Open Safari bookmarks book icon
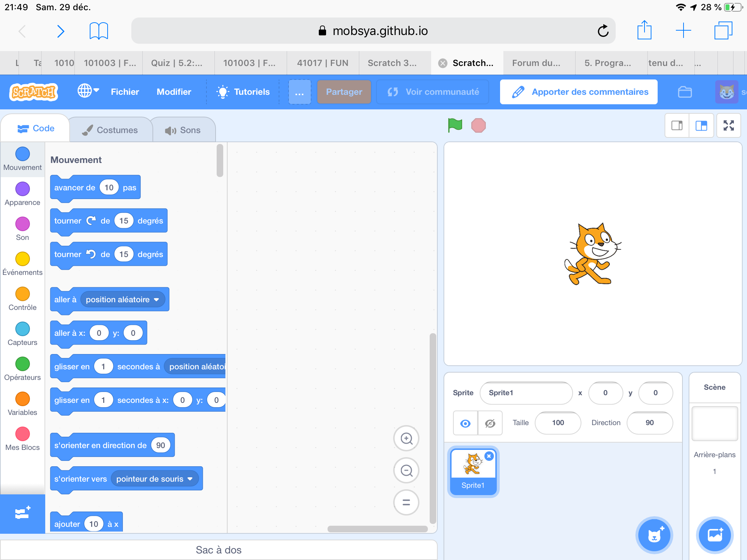 (99, 31)
